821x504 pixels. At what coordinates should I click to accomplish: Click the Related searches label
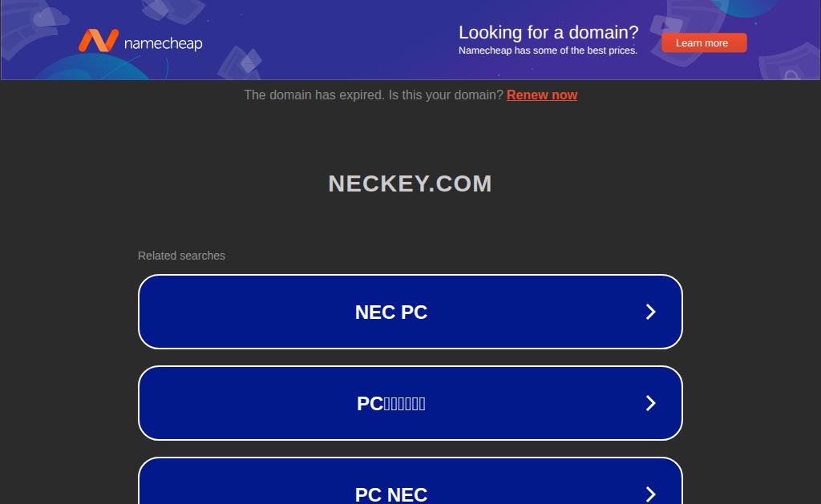181,256
